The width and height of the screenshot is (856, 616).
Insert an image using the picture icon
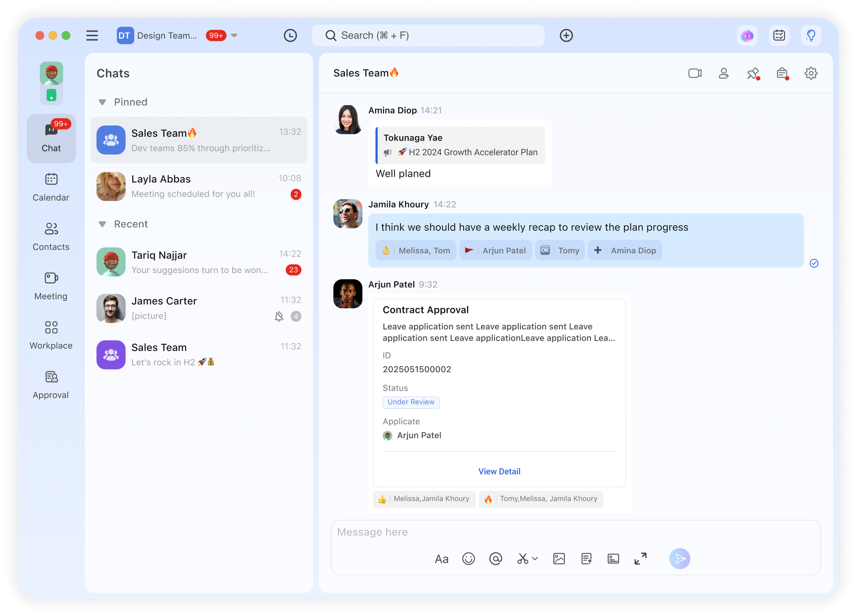tap(559, 559)
